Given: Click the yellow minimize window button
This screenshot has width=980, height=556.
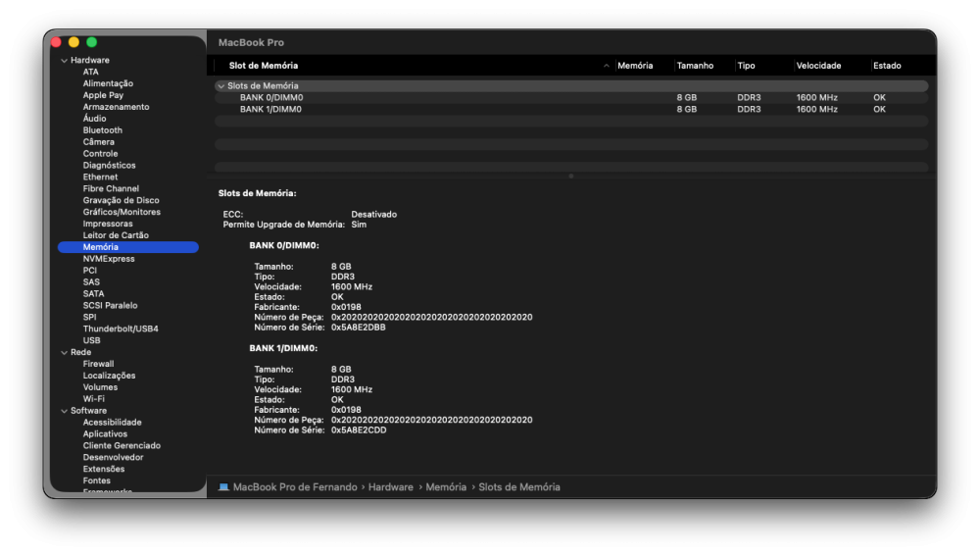Looking at the screenshot, I should tap(73, 42).
